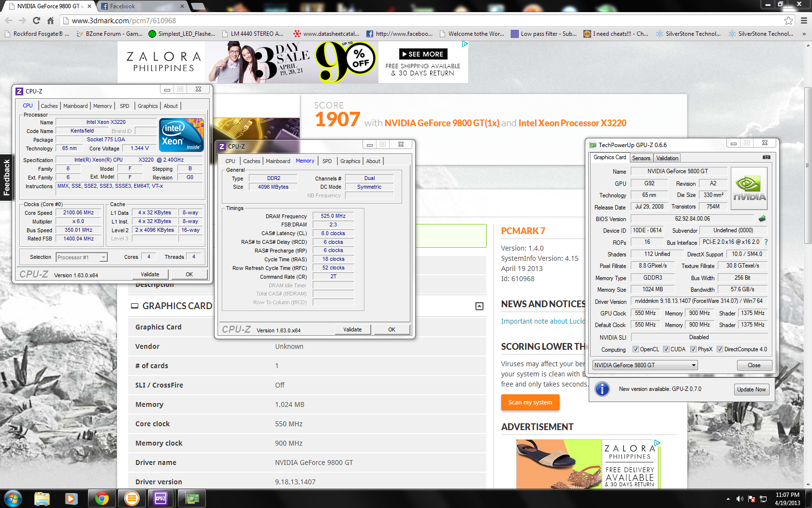Click the NVIDIA logo in GPU-Z
The width and height of the screenshot is (812, 508).
[749, 189]
